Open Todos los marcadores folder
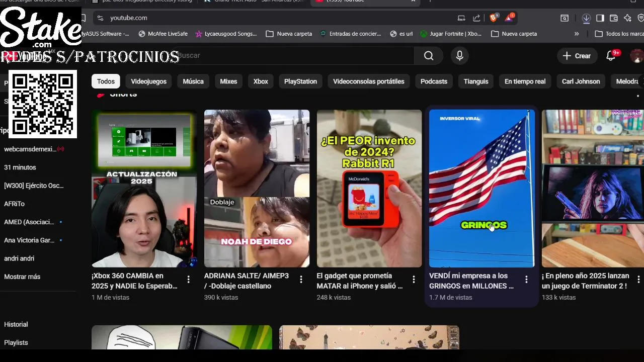The width and height of the screenshot is (644, 362). [619, 34]
